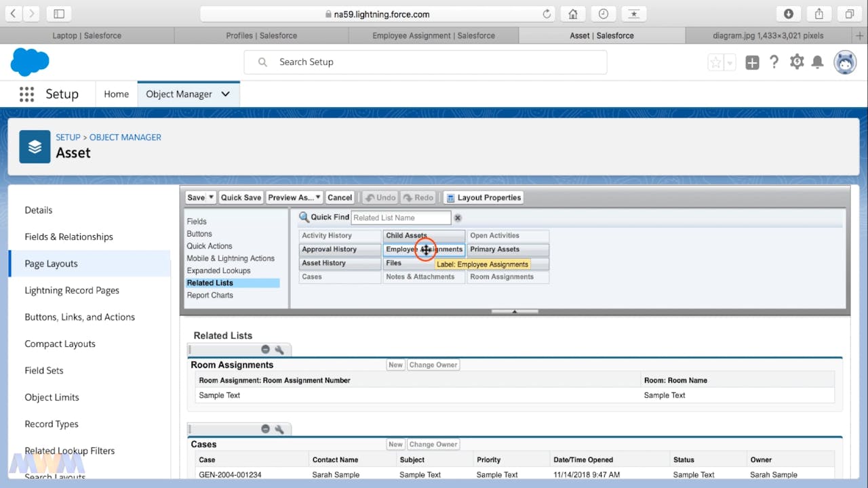The width and height of the screenshot is (868, 488).
Task: Open the user avatar profile menu
Action: click(x=845, y=62)
